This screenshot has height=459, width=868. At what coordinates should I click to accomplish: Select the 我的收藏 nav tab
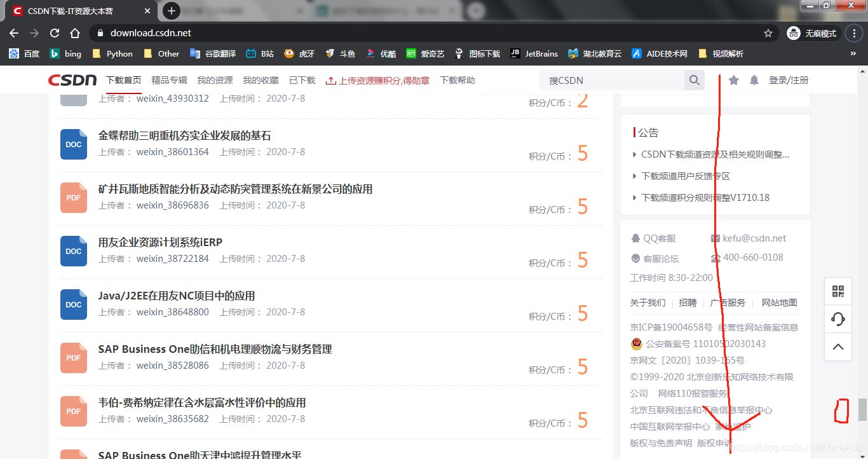[261, 80]
